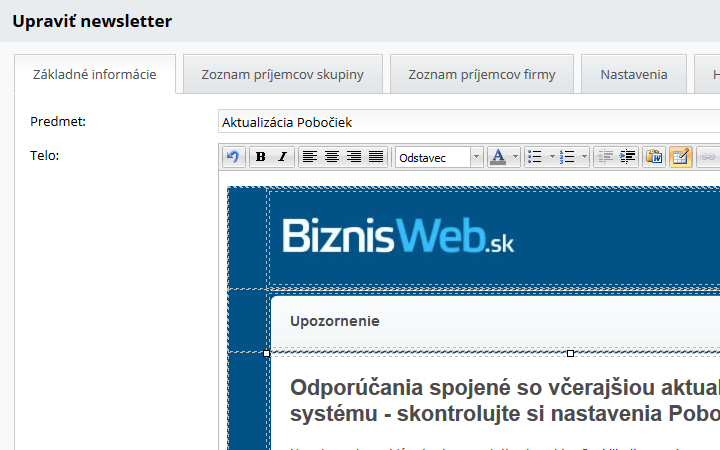Open the Odstavec paragraph format dropdown
The width and height of the screenshot is (720, 450).
point(439,157)
